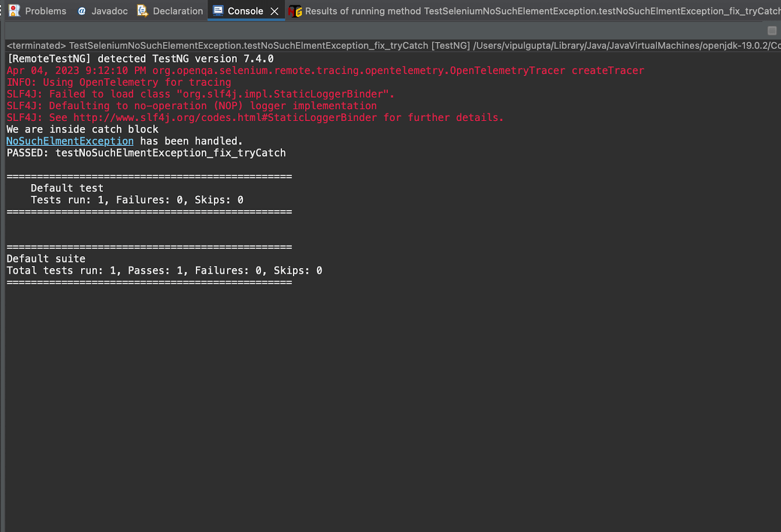Close the Console tab
This screenshot has width=781, height=532.
tap(274, 10)
